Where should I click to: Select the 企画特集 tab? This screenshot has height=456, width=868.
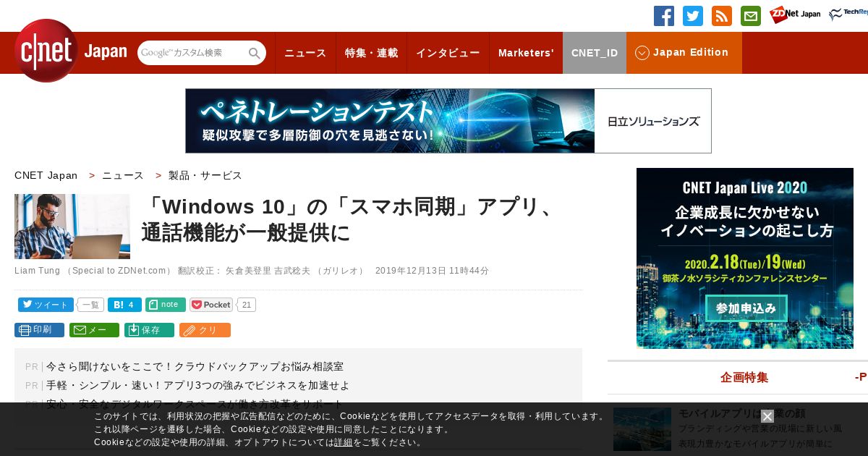(x=744, y=377)
